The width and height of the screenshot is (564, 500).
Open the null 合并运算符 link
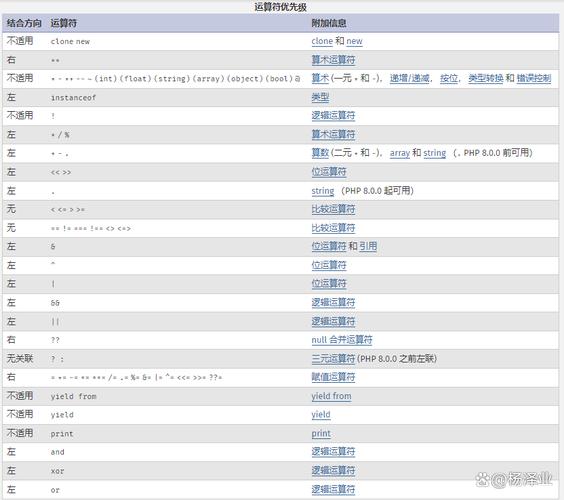coord(342,340)
